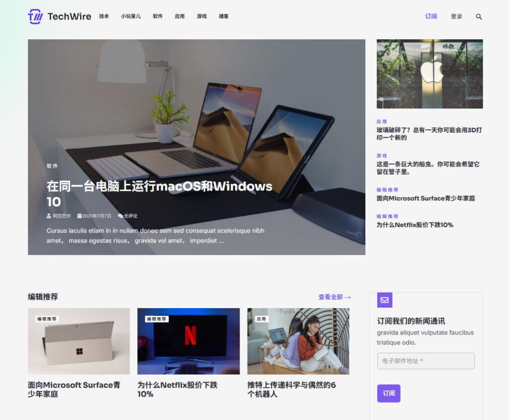Click the comment icon beside 无评论
The image size is (509, 420).
[120, 216]
